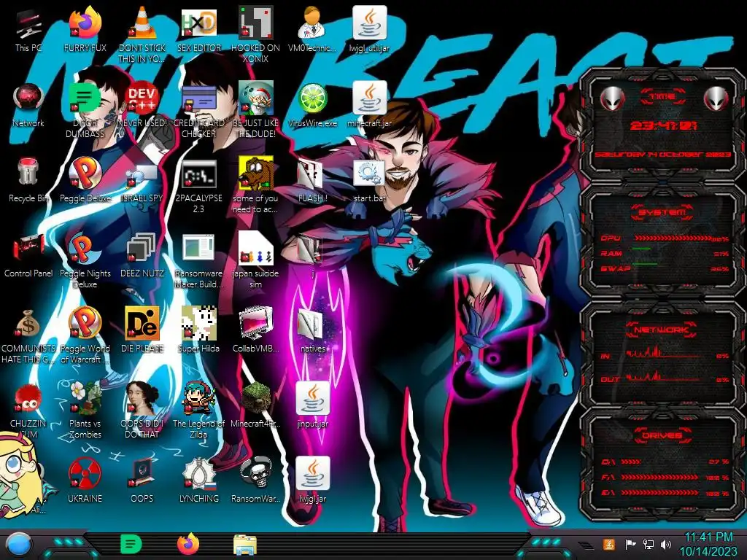Open the SEX EDITOR HxD icon

coord(198,23)
